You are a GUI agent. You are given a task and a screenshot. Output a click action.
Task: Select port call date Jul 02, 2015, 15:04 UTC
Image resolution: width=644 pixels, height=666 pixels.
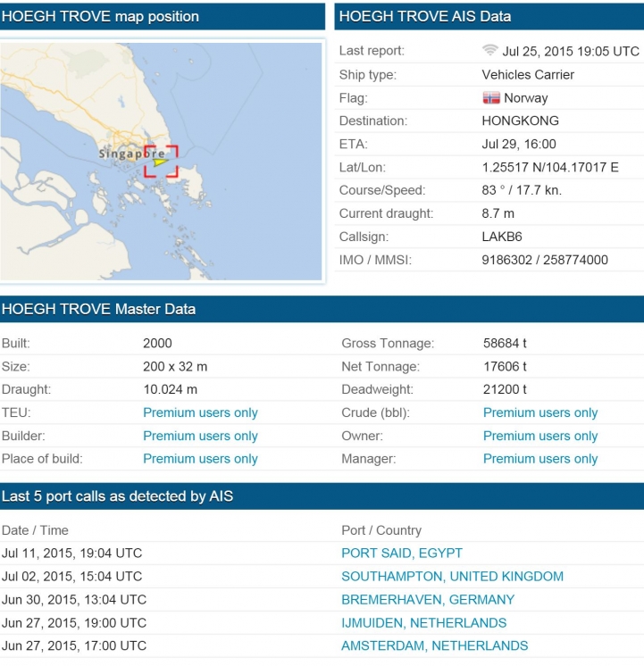[71, 577]
